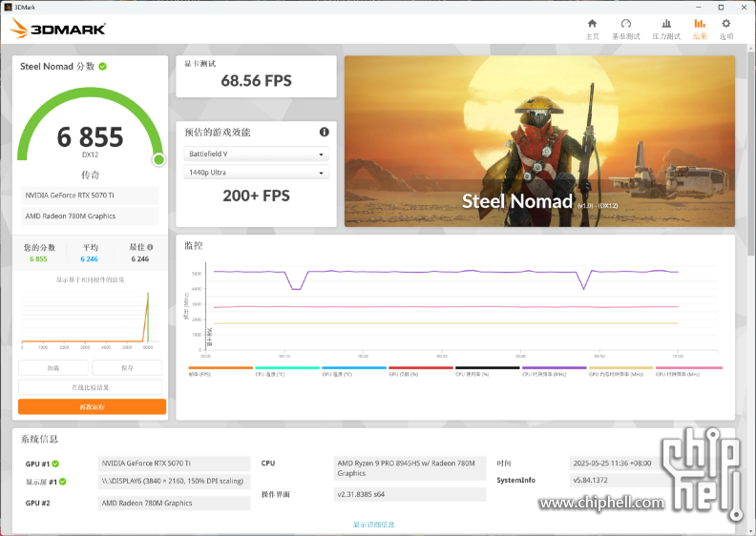
Task: Click the GPU #2 AMD Radeon 780M Graphics field
Action: coord(174,503)
